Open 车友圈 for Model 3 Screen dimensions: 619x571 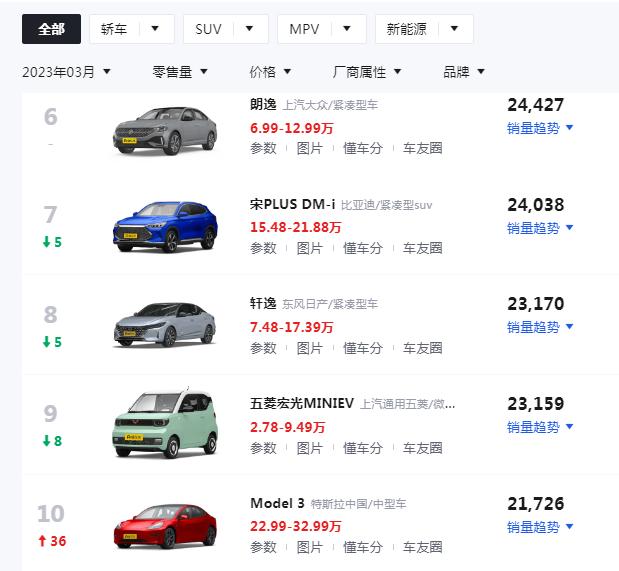(x=423, y=547)
